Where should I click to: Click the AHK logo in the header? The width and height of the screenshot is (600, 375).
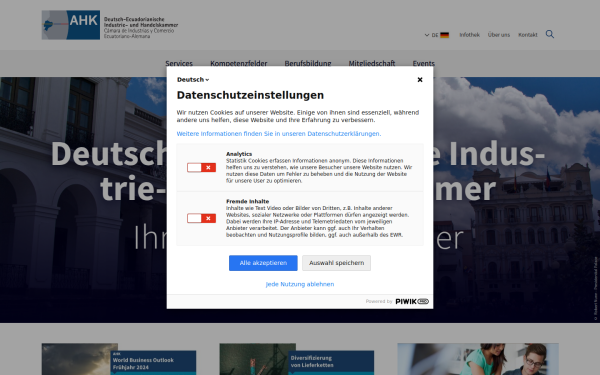click(110, 25)
